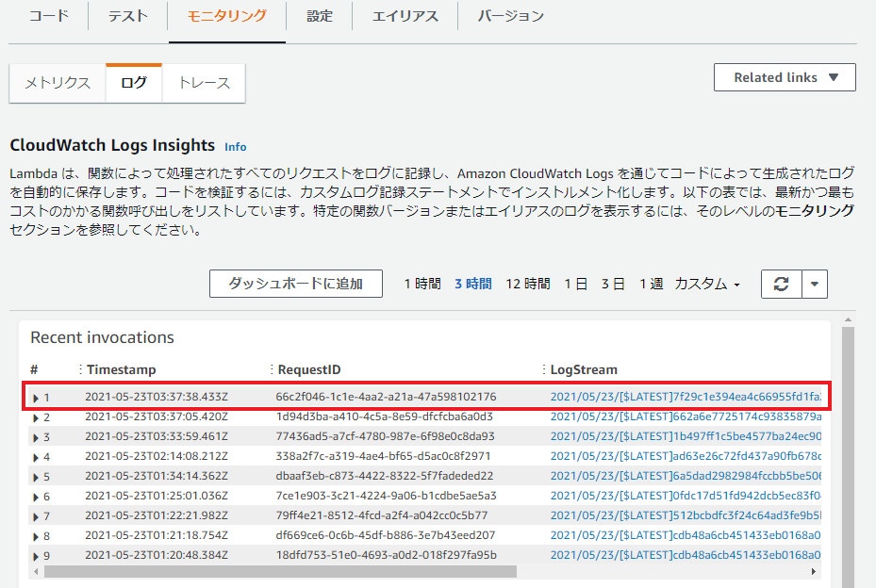Click vertical scrollbar up arrow
This screenshot has width=876, height=588.
[x=848, y=320]
